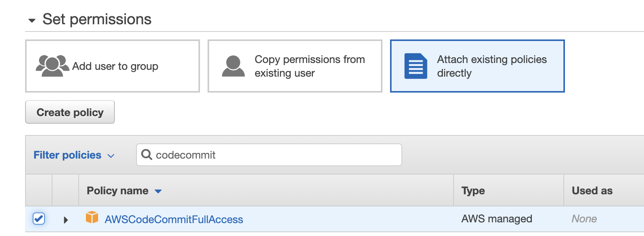The width and height of the screenshot is (644, 236).
Task: Select Add user to group option
Action: tap(113, 66)
